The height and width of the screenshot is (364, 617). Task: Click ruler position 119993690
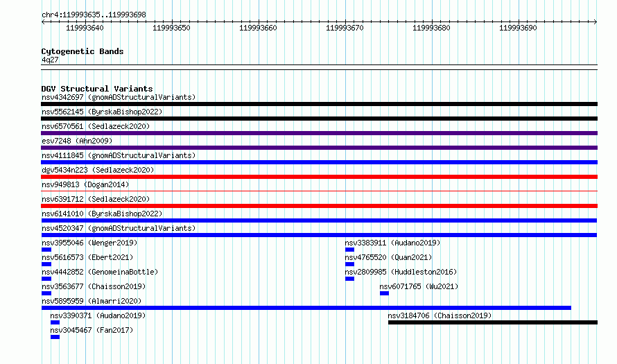518,28
